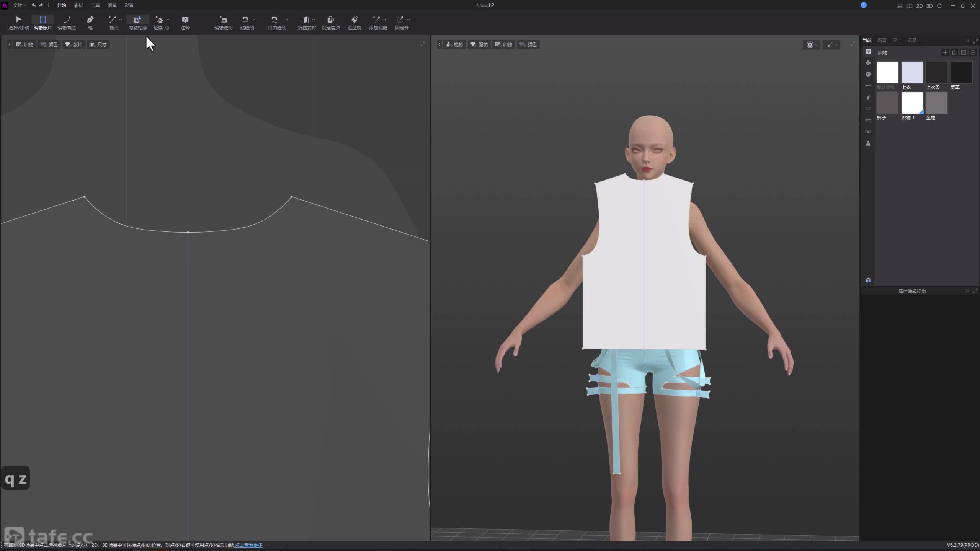Collapse the 2D display toolbar with left chevron
980x551 pixels.
(9, 44)
